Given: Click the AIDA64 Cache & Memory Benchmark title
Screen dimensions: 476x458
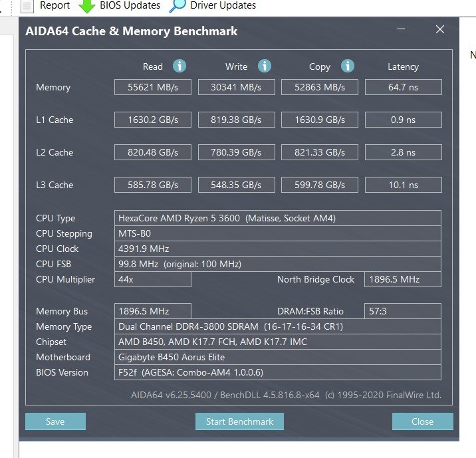Looking at the screenshot, I should point(132,31).
